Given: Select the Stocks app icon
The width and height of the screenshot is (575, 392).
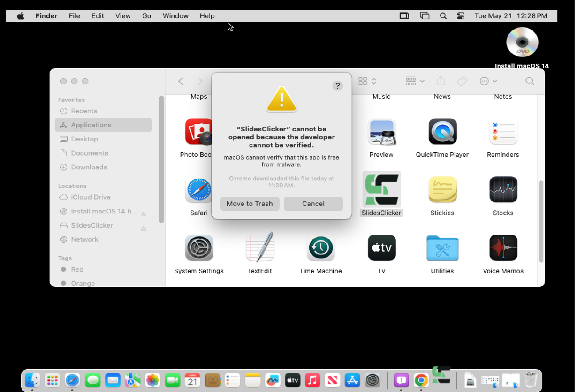Looking at the screenshot, I should 503,190.
